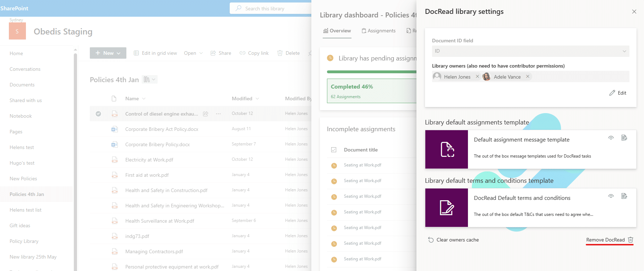The width and height of the screenshot is (644, 271).
Task: Click the eye icon on Default assignment message template
Action: [x=611, y=138]
